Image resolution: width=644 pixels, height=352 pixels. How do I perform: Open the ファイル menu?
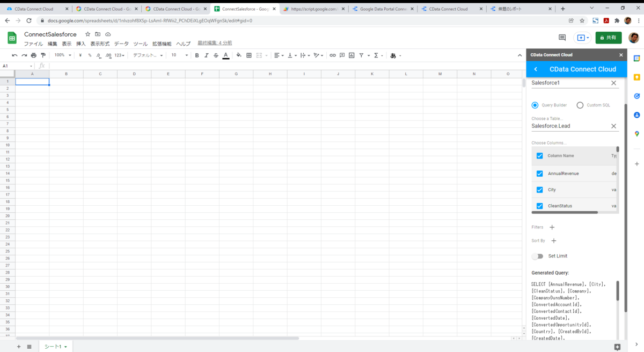[x=33, y=44]
